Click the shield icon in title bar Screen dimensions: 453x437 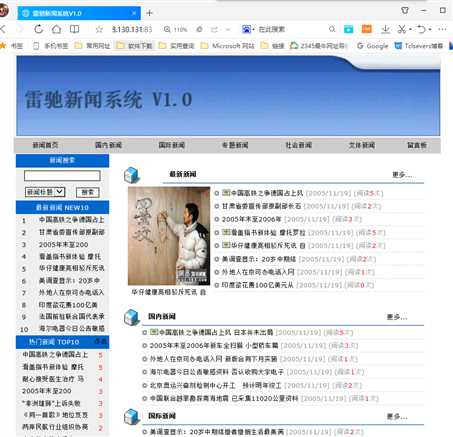point(405,11)
